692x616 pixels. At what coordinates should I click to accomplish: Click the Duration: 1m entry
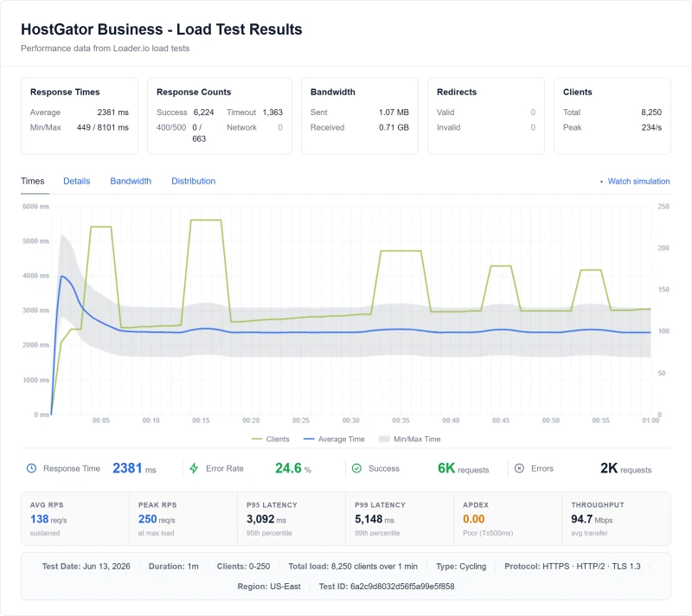(x=174, y=566)
